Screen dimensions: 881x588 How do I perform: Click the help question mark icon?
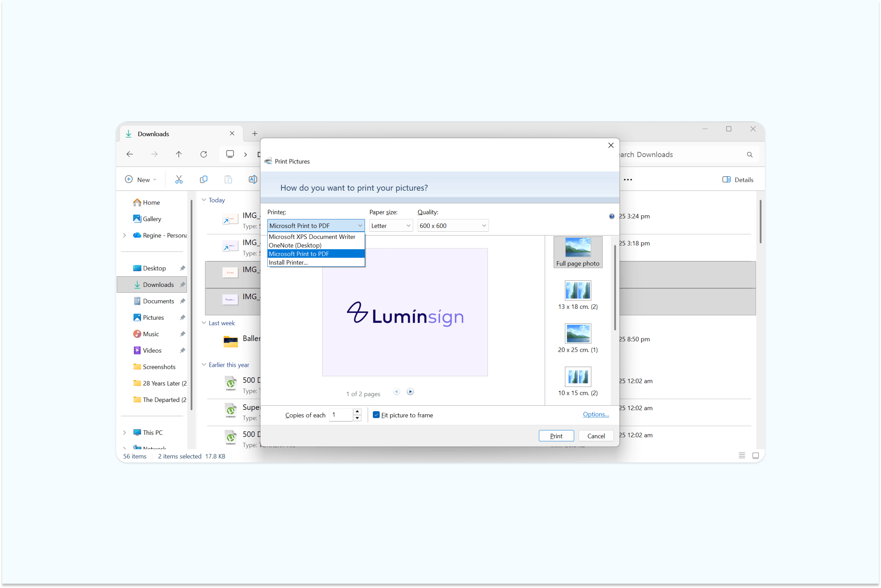[x=611, y=216]
